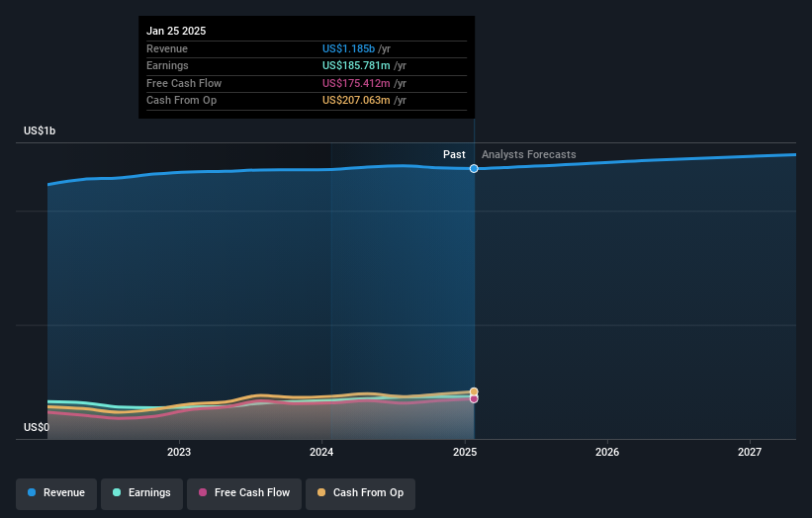This screenshot has height=518, width=812.
Task: Click the Analysts Forecasts label
Action: point(529,154)
